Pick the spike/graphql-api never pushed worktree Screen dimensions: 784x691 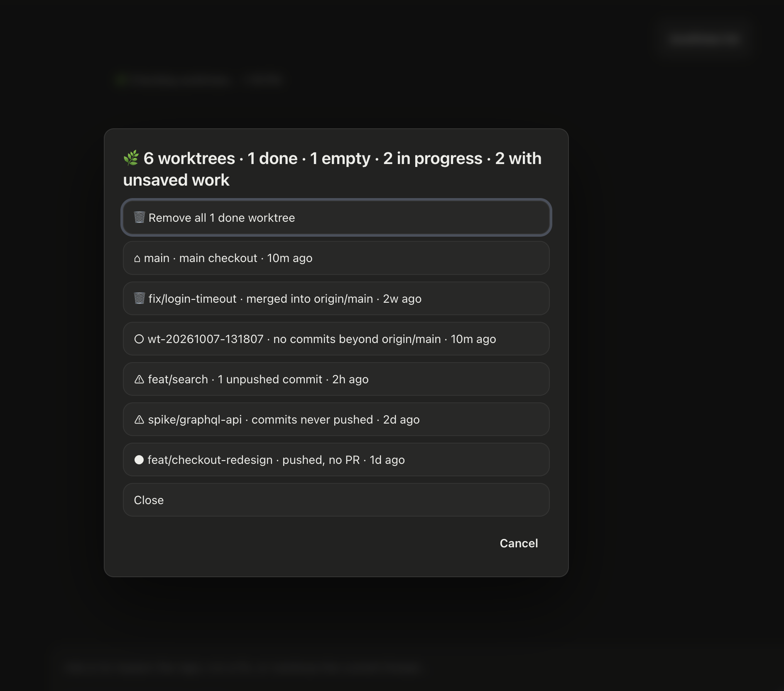point(336,419)
